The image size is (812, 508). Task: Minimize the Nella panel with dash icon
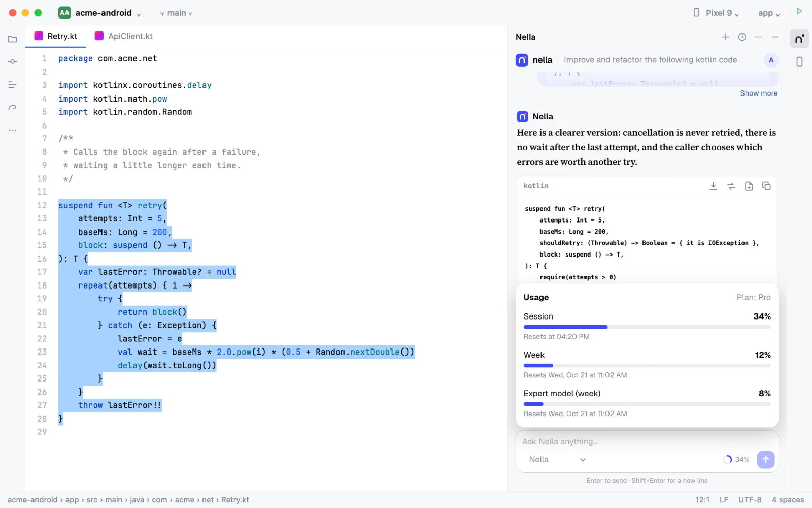click(775, 37)
